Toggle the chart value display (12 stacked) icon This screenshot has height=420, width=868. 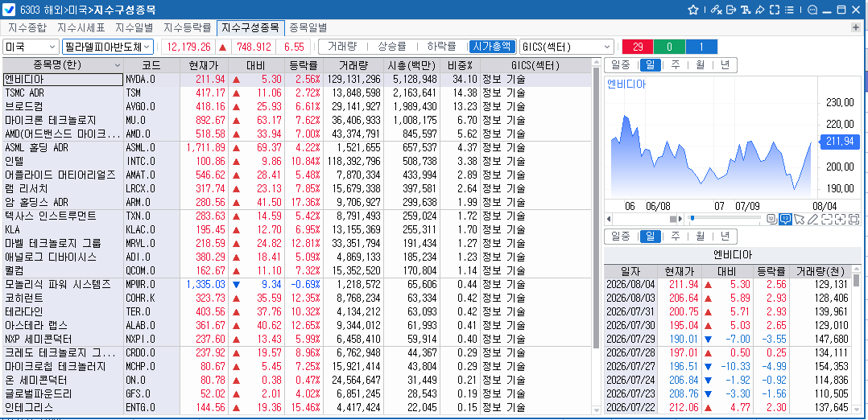pos(771,219)
